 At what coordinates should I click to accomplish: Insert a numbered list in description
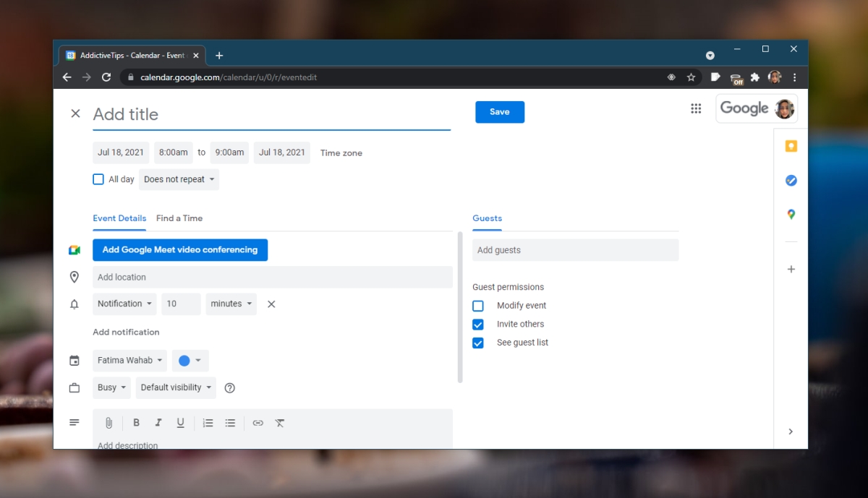coord(208,423)
